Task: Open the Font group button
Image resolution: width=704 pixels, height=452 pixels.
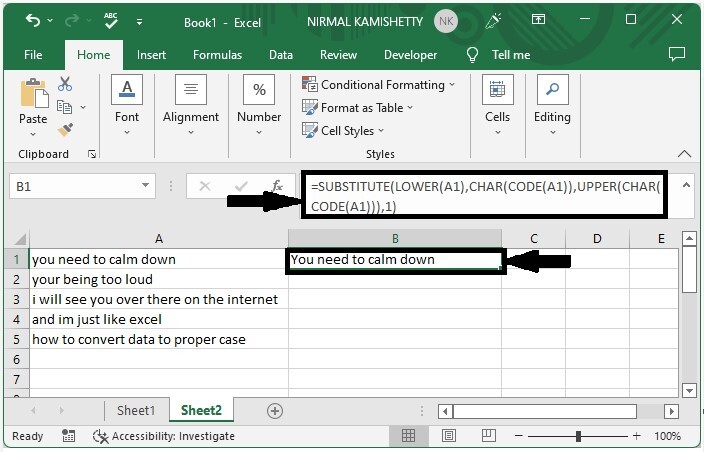Action: pyautogui.click(x=127, y=106)
